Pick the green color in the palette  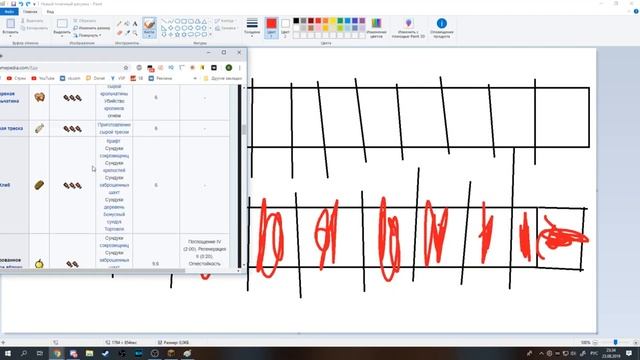coord(340,21)
